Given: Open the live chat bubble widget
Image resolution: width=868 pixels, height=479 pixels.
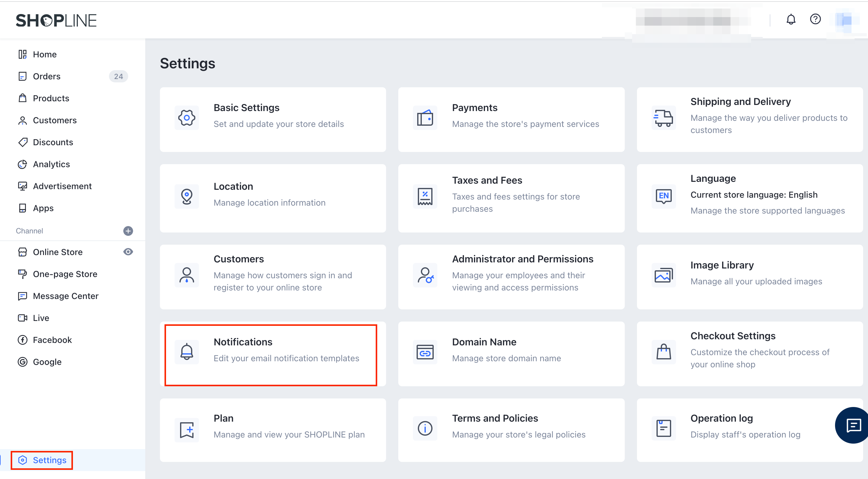Looking at the screenshot, I should point(854,425).
